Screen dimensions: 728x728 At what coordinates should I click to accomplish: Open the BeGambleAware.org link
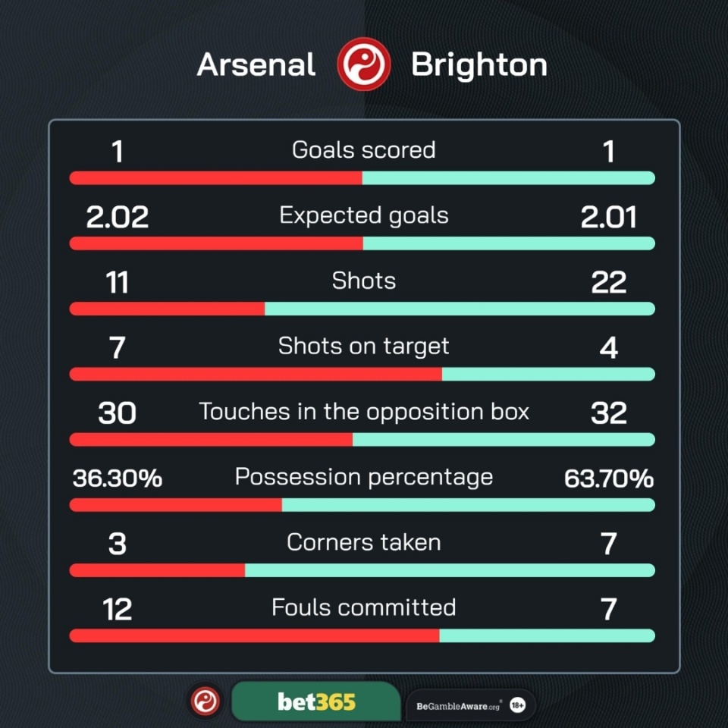(458, 706)
